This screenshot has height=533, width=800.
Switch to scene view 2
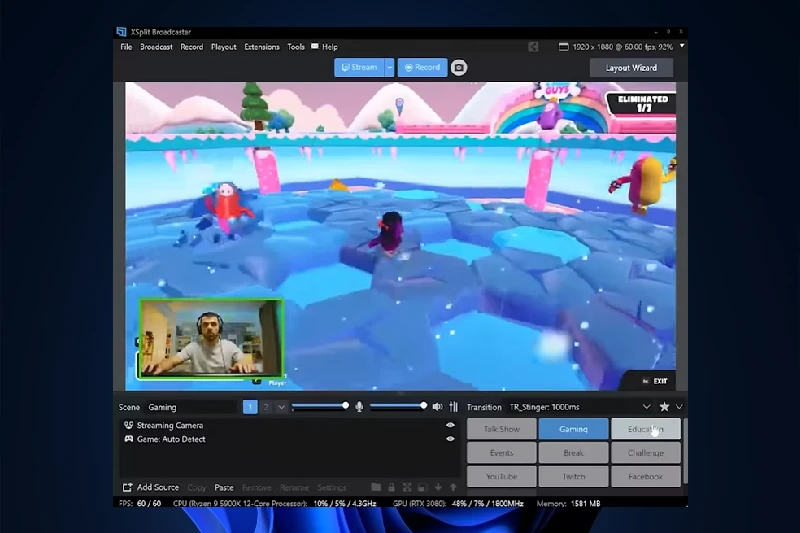point(266,407)
